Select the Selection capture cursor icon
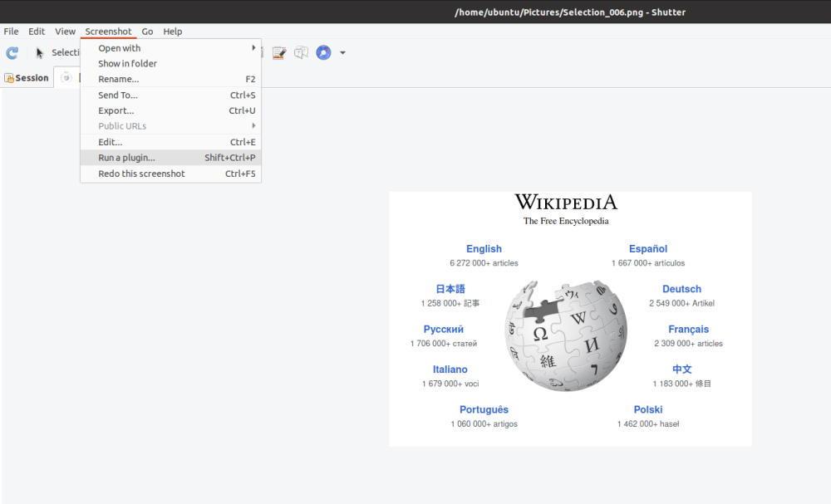This screenshot has height=504, width=831. [39, 52]
